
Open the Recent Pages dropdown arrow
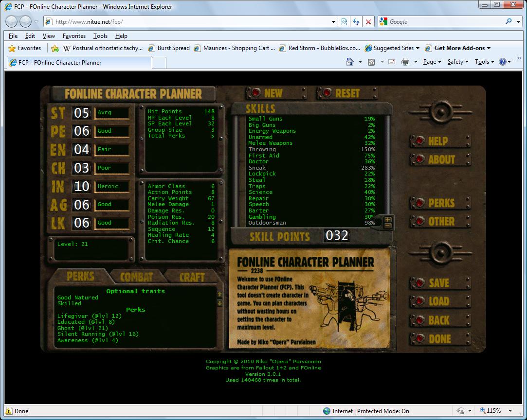coord(36,22)
